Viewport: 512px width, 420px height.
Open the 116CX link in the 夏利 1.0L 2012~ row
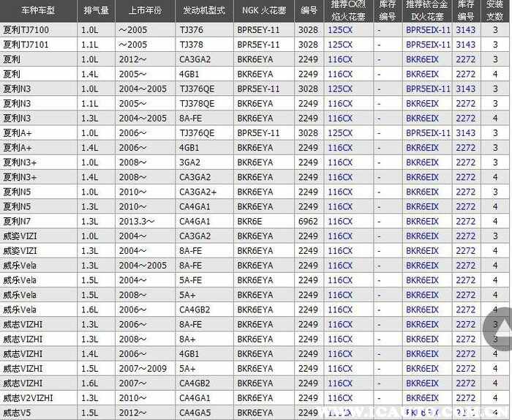340,59
